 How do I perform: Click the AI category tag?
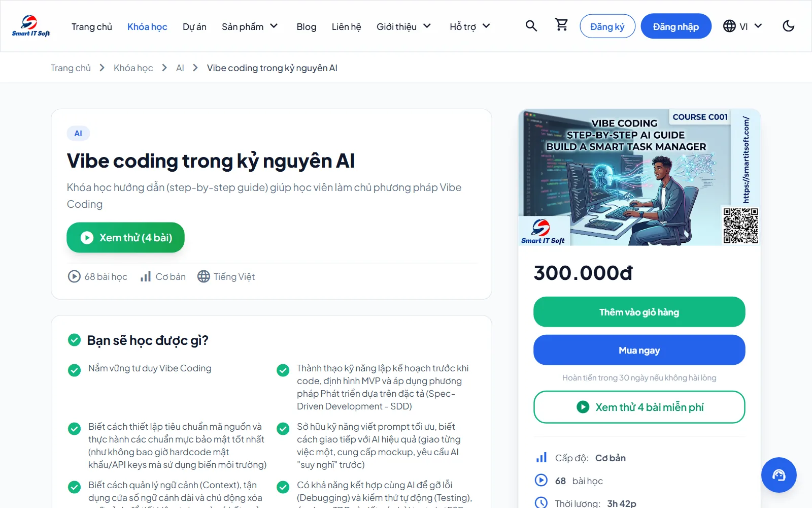[x=78, y=134]
